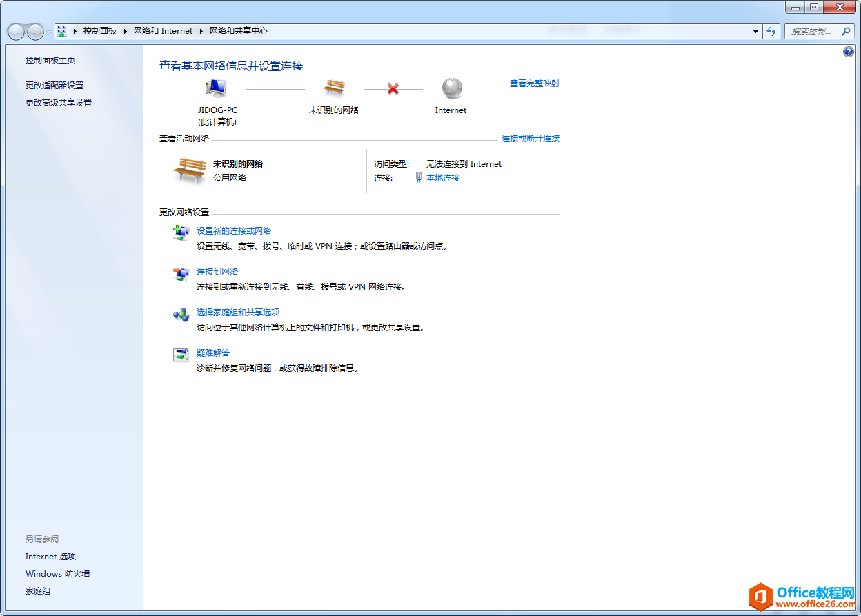Open recent pages dropdown beside navigation arrows
The height and width of the screenshot is (616, 861).
(49, 32)
